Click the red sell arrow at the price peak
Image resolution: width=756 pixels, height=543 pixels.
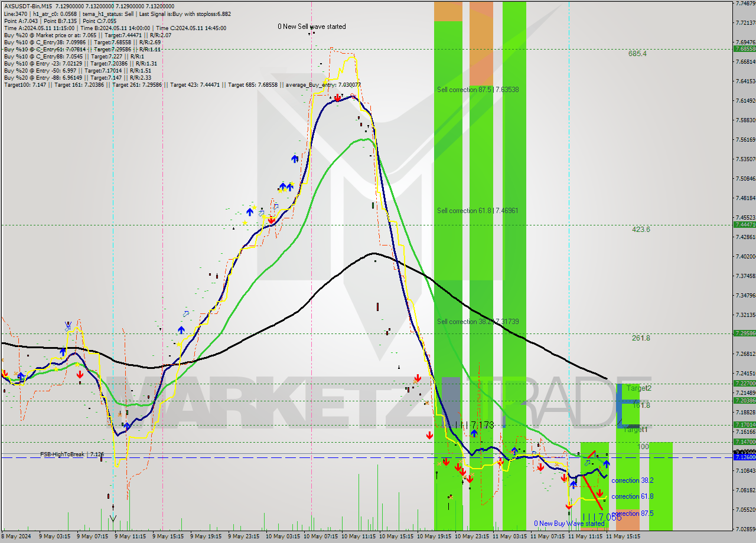coord(337,97)
